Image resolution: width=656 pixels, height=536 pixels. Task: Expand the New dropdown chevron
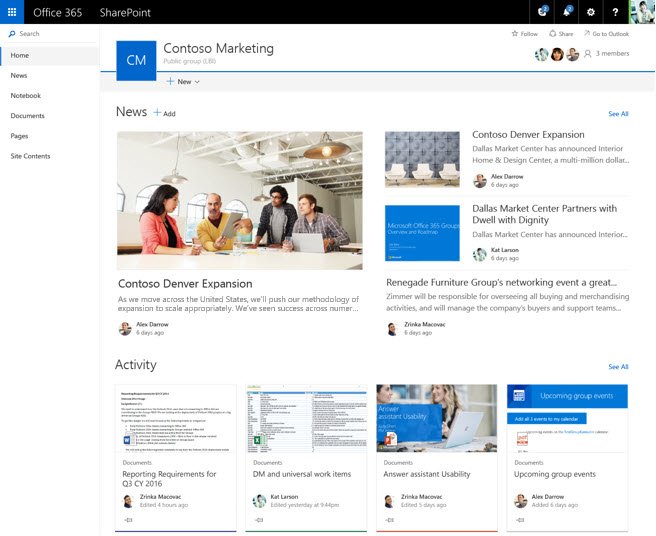click(x=197, y=82)
